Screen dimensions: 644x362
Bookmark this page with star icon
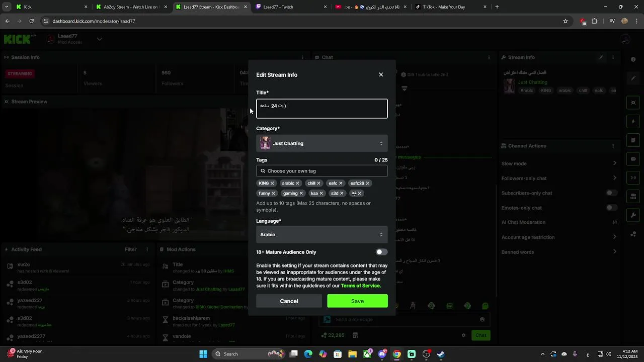[x=566, y=21]
